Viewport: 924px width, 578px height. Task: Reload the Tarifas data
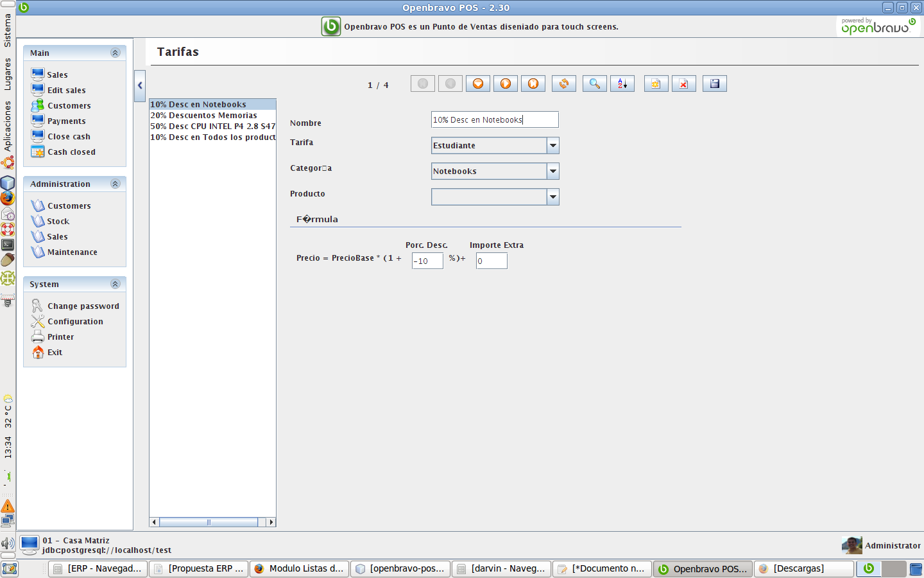(x=564, y=83)
